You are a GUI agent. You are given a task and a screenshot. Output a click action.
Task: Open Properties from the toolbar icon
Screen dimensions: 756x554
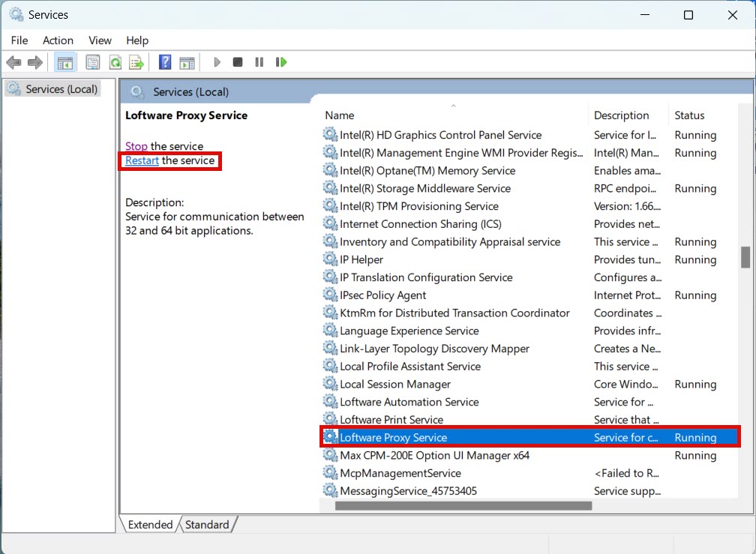(x=92, y=62)
